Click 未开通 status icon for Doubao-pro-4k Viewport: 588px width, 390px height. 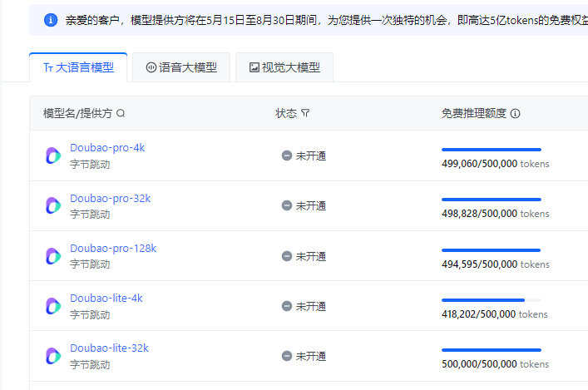(x=287, y=156)
